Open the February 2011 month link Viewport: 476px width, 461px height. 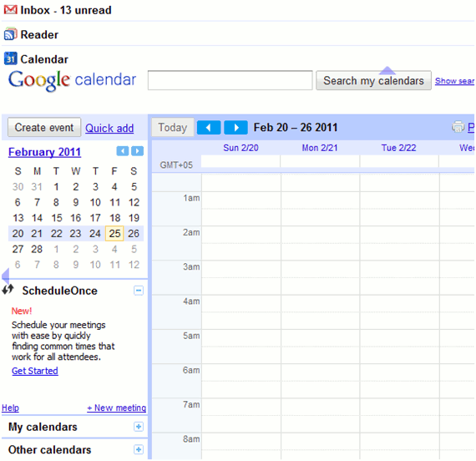point(44,152)
